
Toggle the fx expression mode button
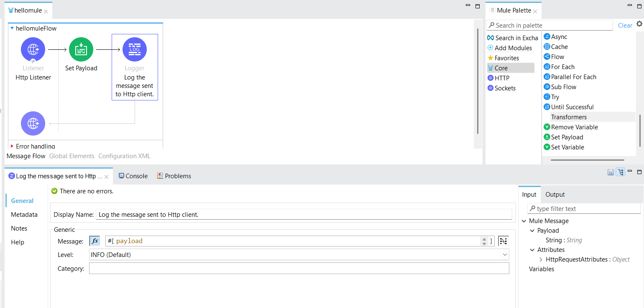point(95,241)
